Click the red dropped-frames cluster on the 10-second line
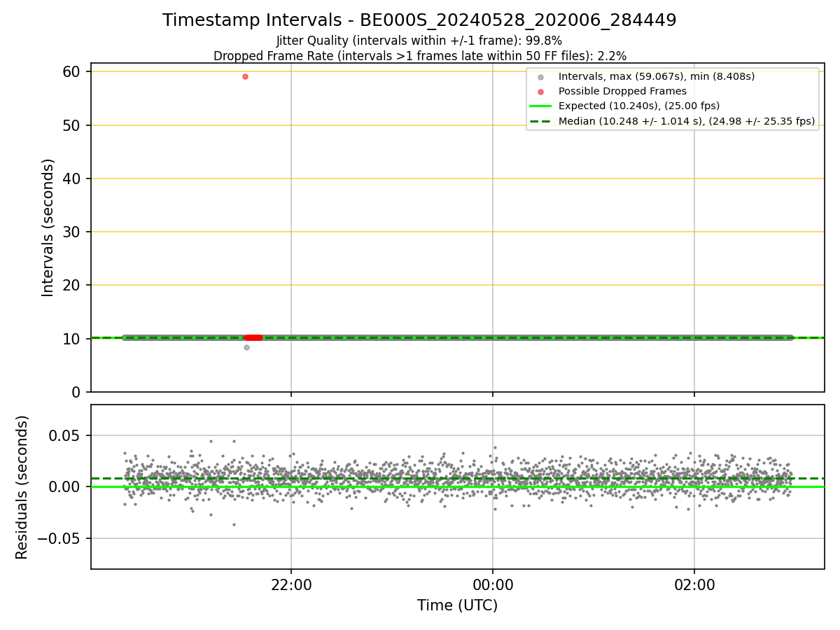 pos(253,337)
